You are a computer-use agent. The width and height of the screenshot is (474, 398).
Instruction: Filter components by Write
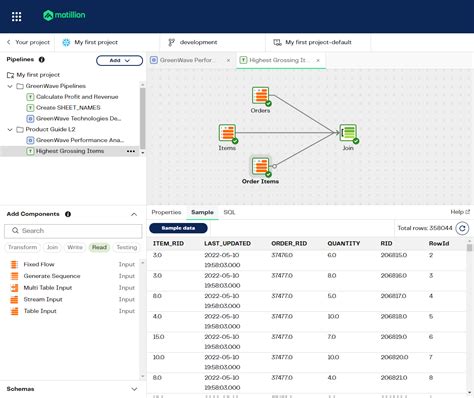[x=75, y=247]
